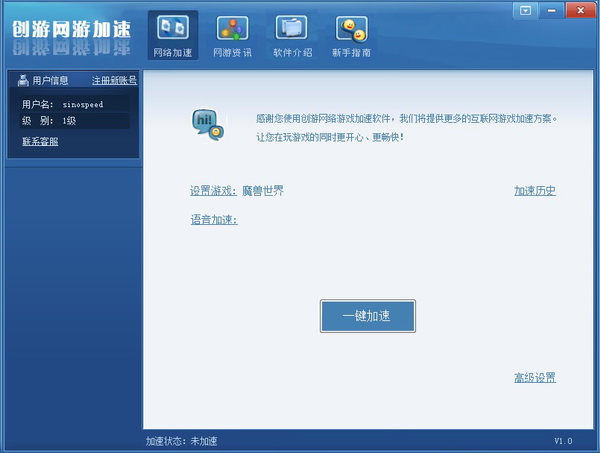Click the welcome message first line
Viewport: 600px width, 453px height.
[406, 119]
